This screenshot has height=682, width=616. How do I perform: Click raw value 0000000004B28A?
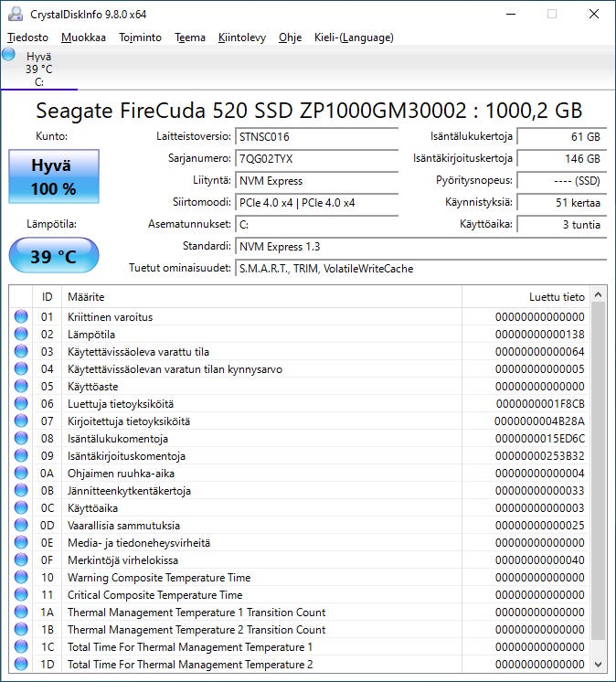tap(539, 421)
